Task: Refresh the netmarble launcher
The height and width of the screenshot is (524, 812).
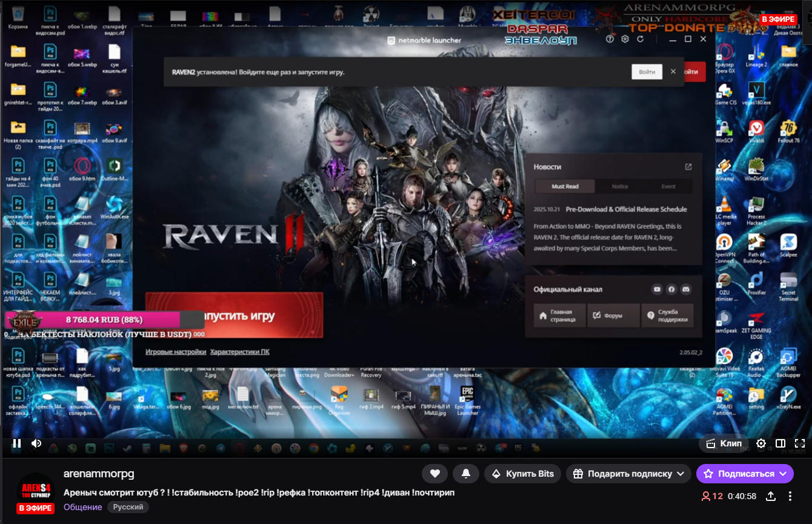Action: (x=641, y=39)
